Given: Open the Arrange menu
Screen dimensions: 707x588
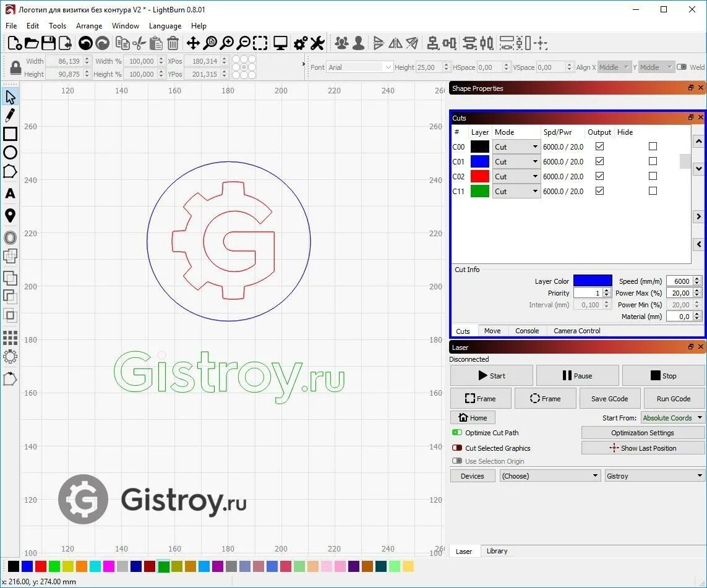Looking at the screenshot, I should pos(89,26).
